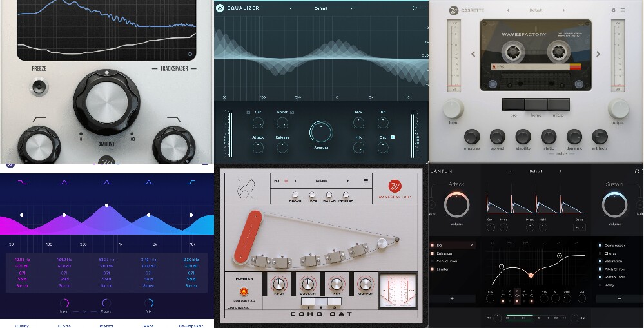Screen dimensions: 644x328
Task: Select the next preset arrow in Equalizer
Action: pyautogui.click(x=351, y=8)
